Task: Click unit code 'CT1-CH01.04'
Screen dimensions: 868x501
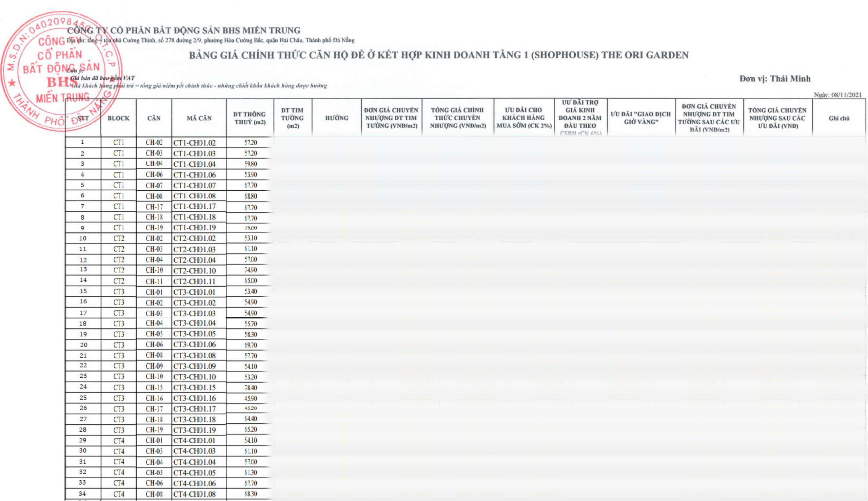Action: tap(195, 165)
